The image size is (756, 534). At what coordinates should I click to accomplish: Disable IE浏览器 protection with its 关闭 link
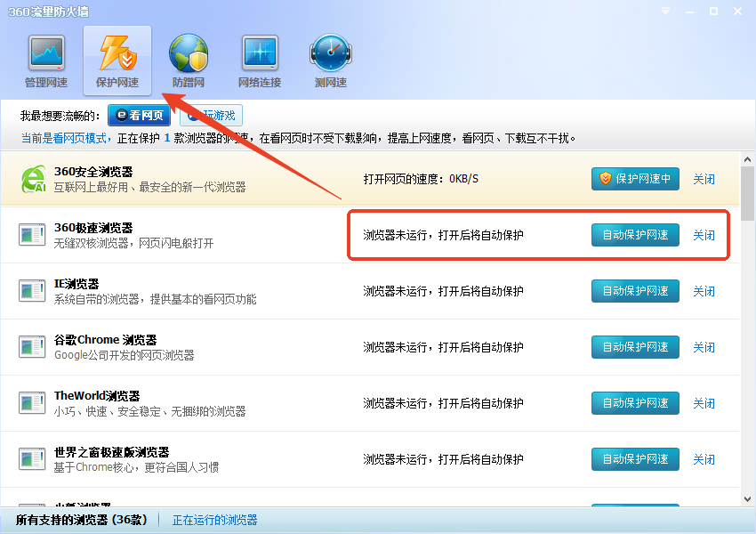click(x=704, y=291)
